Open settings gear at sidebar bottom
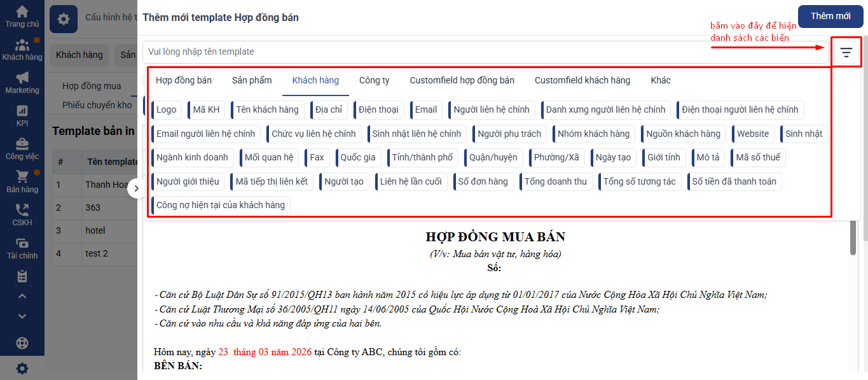The height and width of the screenshot is (380, 868). tap(22, 369)
